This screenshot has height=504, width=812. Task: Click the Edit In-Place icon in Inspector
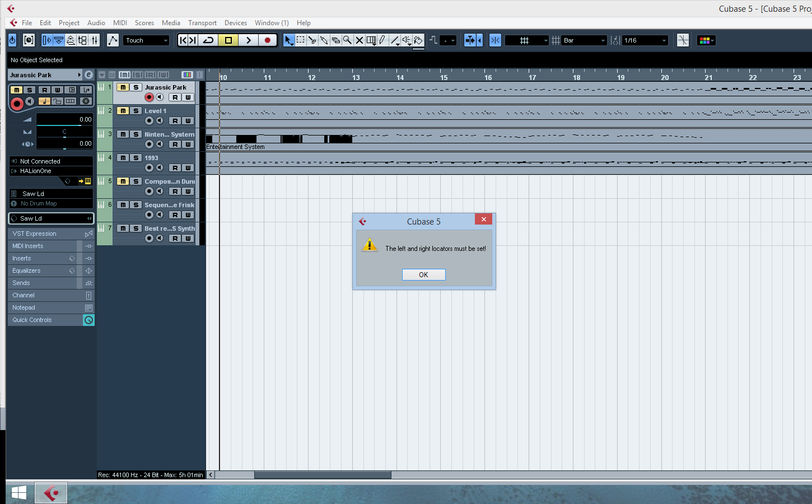point(71,90)
